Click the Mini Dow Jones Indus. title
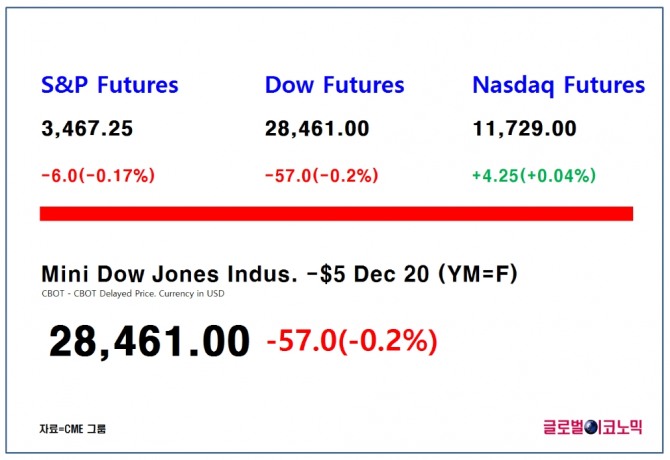 [x=169, y=274]
